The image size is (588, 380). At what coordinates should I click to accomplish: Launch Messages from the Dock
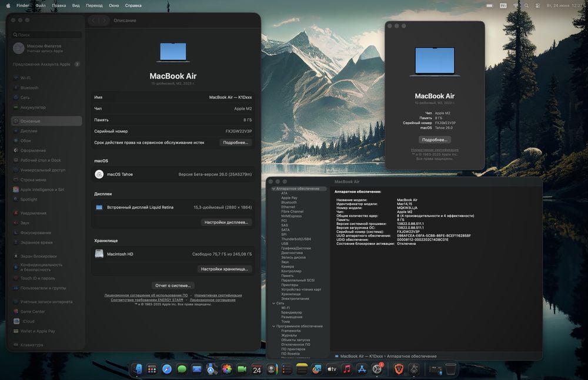pos(182,369)
